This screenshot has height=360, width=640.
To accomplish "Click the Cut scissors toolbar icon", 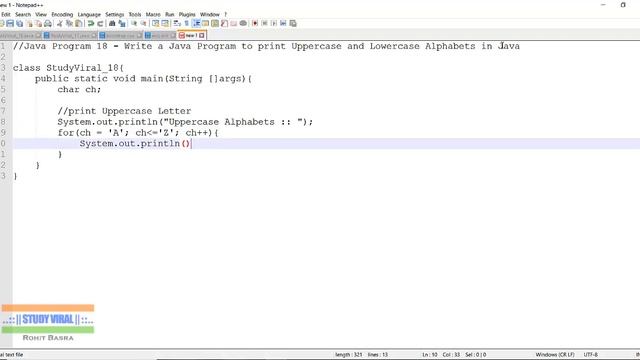I will click(60, 23).
